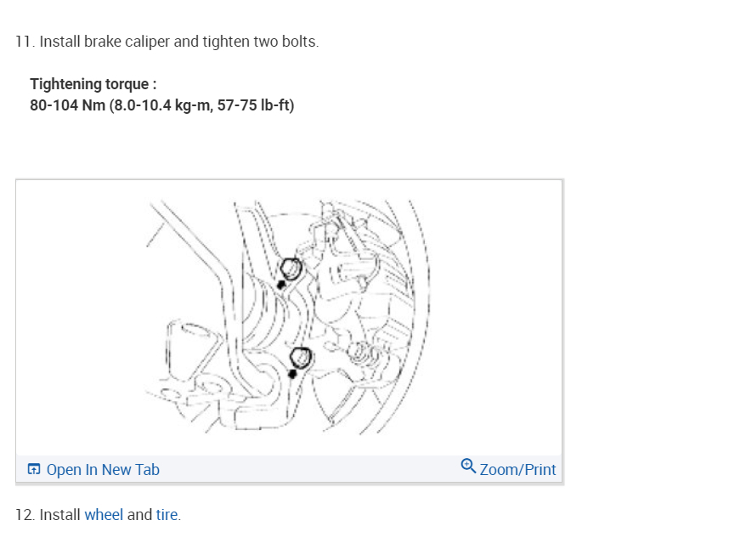
Task: Click the "Tightening torque :" heading
Action: pos(93,84)
